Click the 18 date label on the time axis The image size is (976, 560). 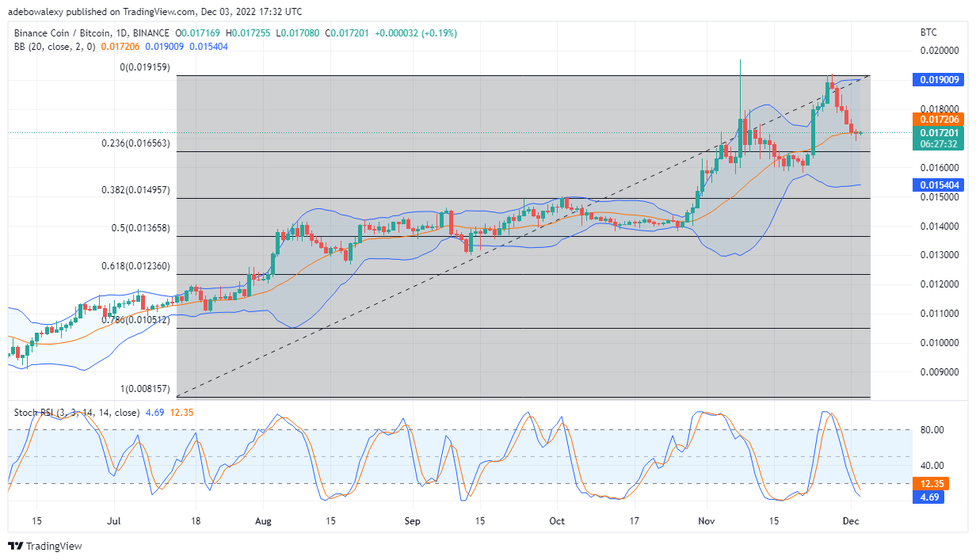click(x=196, y=521)
